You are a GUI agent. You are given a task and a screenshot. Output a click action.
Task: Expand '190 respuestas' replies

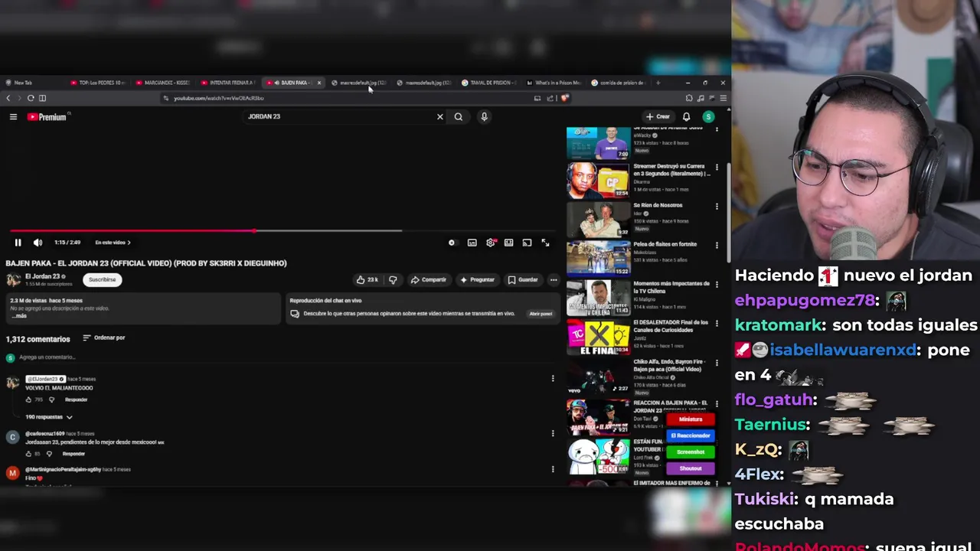49,417
